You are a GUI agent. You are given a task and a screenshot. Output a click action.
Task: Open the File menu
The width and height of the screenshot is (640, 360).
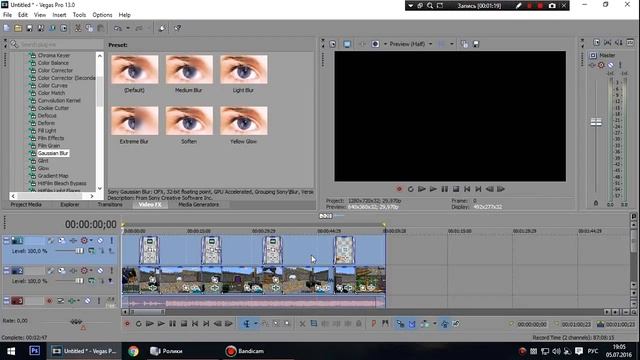[x=7, y=15]
